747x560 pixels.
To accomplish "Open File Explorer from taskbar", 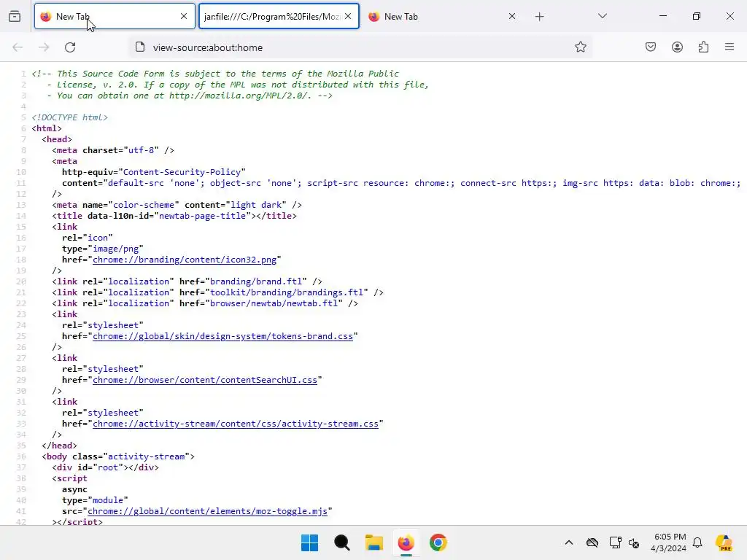I will [x=374, y=542].
